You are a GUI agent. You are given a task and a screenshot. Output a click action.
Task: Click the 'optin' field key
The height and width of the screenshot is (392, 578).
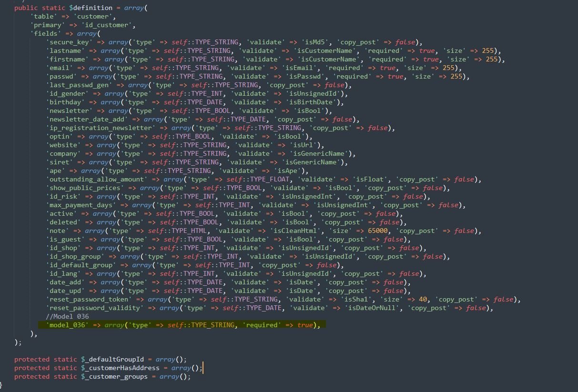[x=60, y=136]
